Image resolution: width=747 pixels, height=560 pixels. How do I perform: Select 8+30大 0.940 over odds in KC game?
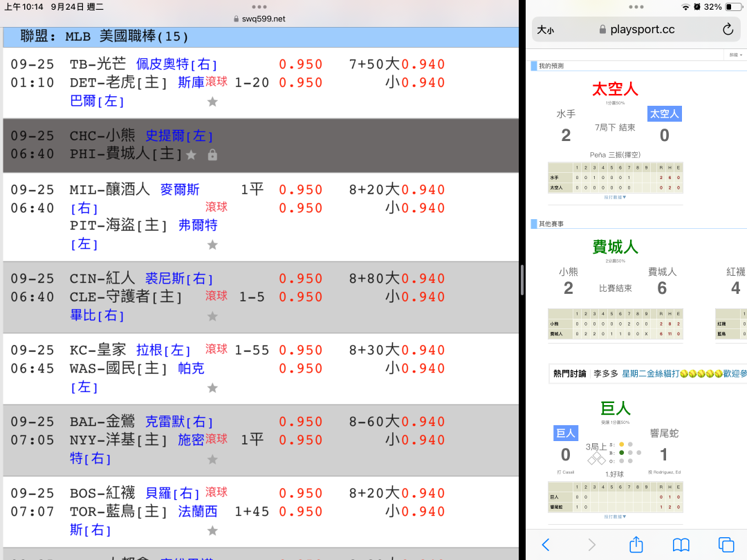pyautogui.click(x=397, y=350)
